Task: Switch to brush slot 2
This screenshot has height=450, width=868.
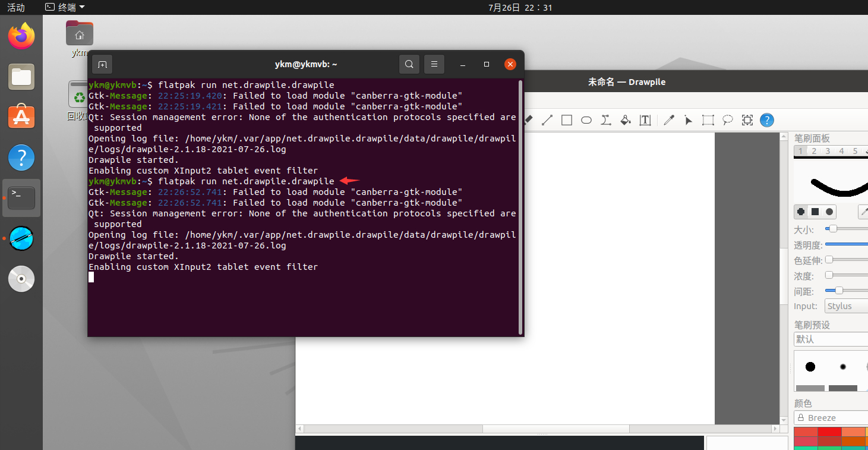Action: click(814, 151)
